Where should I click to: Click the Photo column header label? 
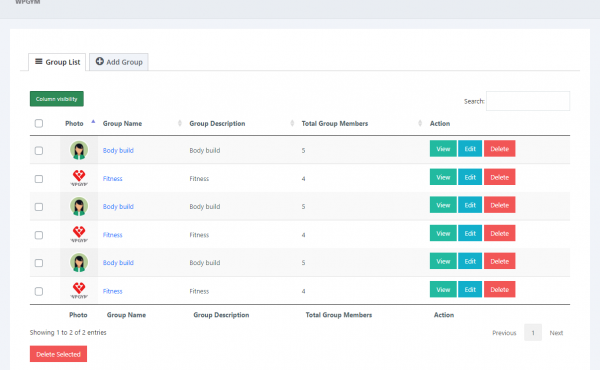(74, 124)
